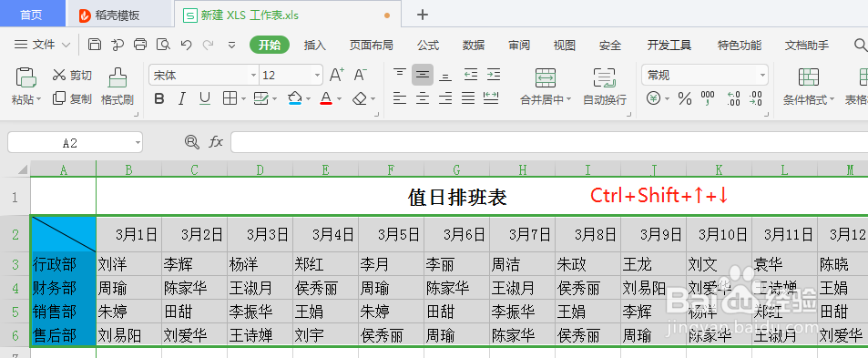Click the red Font Color A icon
Viewport: 868px width, 358px height.
point(326,98)
